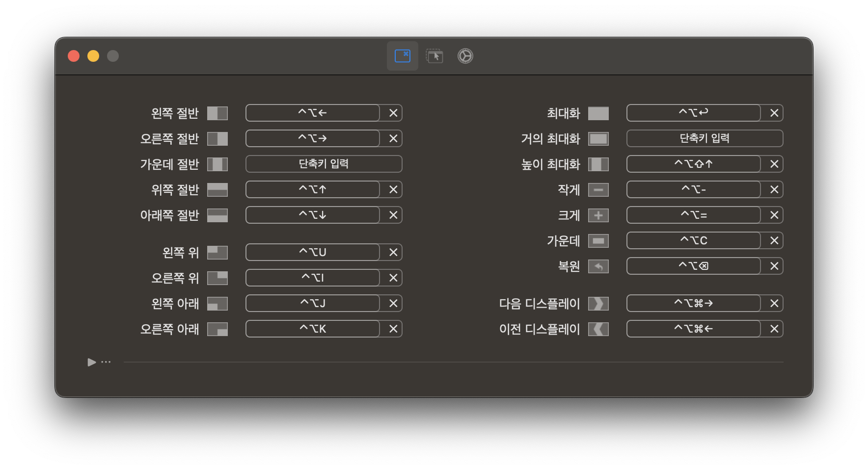The height and width of the screenshot is (470, 868).
Task: Clear the 최대화 shortcut
Action: pyautogui.click(x=774, y=113)
